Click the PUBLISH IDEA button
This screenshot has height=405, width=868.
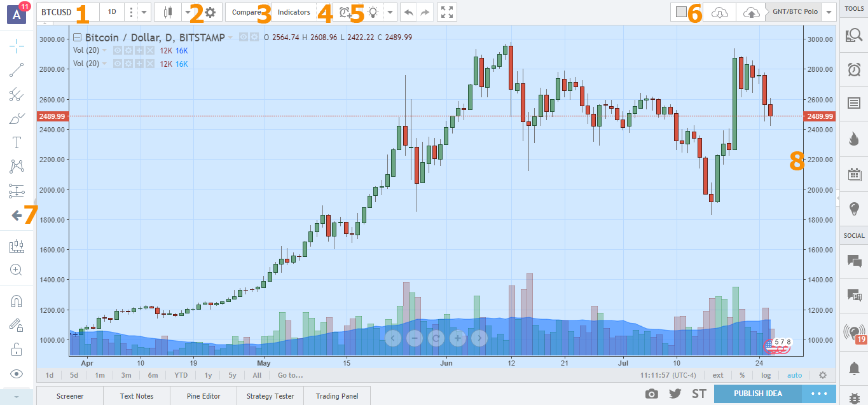(757, 394)
